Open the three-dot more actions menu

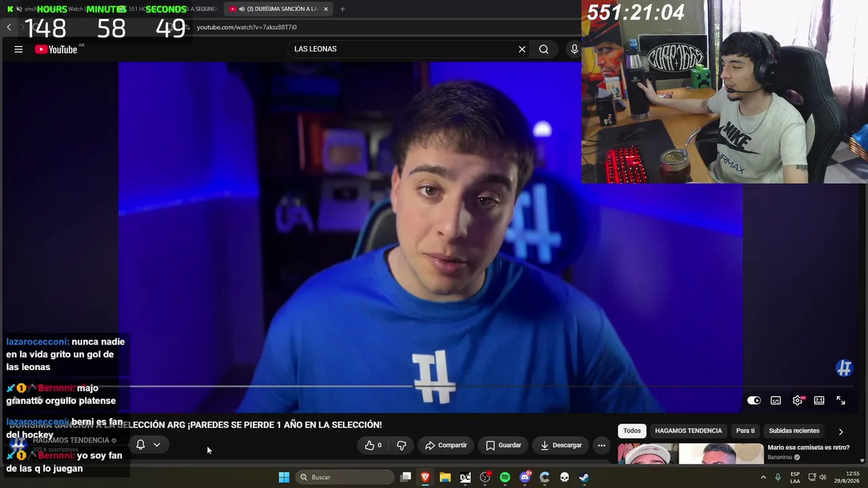(601, 445)
